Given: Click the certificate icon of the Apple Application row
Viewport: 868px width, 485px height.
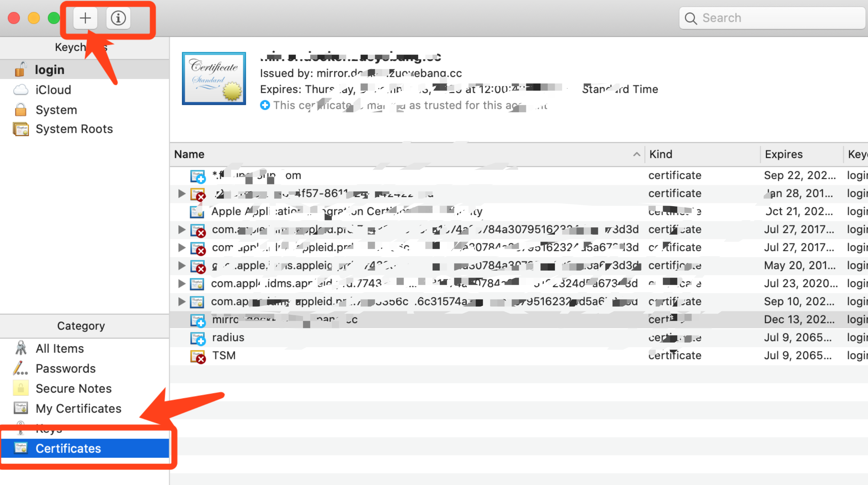Looking at the screenshot, I should (x=197, y=212).
